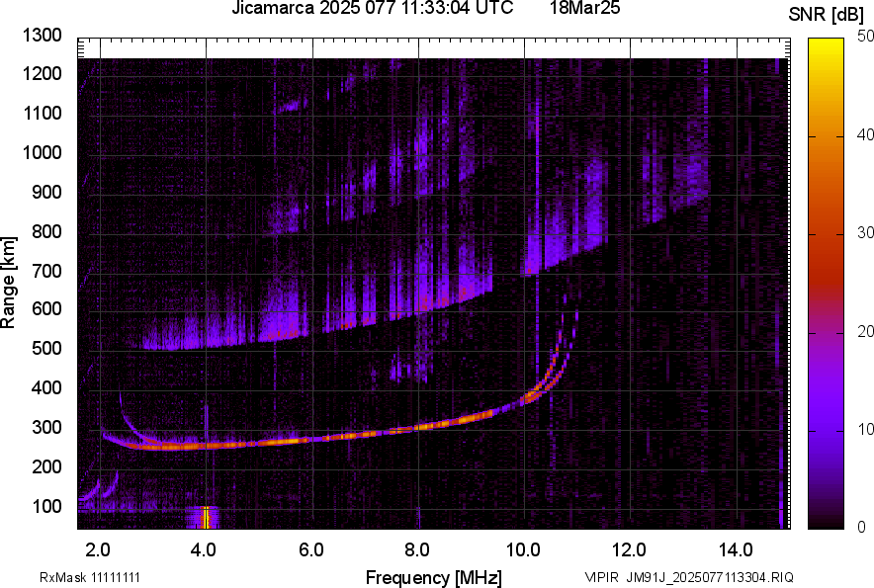Click the colorbar tick label '10'
The height and width of the screenshot is (588, 874).
[x=865, y=430]
